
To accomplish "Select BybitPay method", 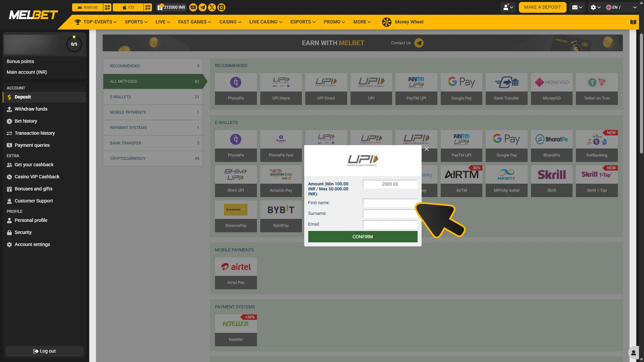I will 281,216.
